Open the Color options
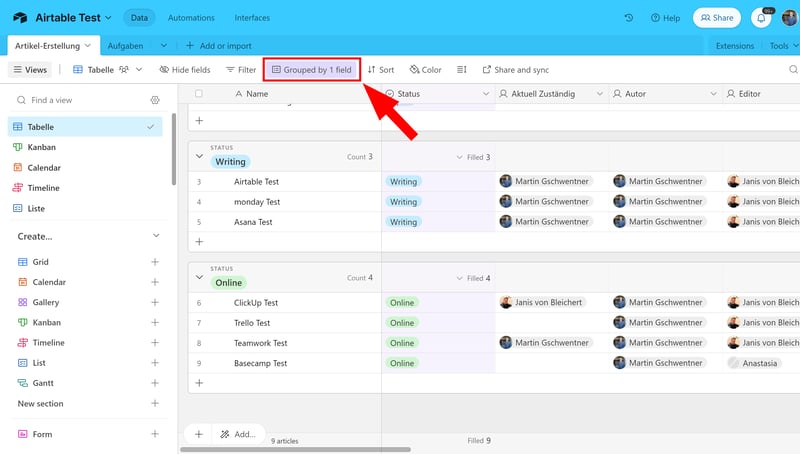800x454 pixels. click(426, 69)
